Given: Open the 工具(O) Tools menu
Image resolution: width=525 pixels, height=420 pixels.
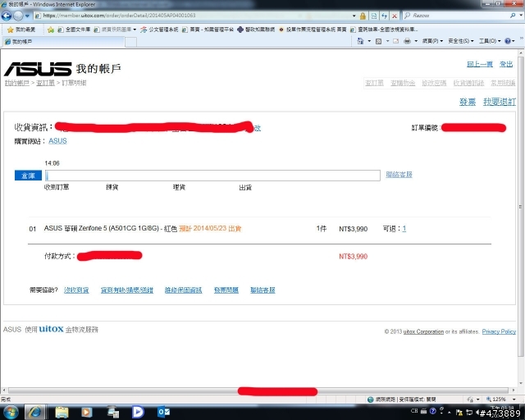Looking at the screenshot, I should (x=490, y=41).
